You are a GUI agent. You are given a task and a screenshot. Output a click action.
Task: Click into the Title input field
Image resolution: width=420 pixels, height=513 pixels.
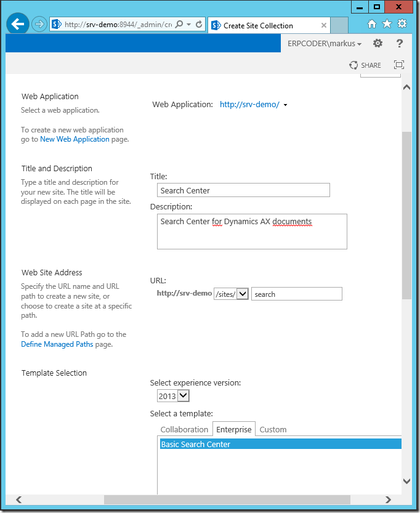243,190
